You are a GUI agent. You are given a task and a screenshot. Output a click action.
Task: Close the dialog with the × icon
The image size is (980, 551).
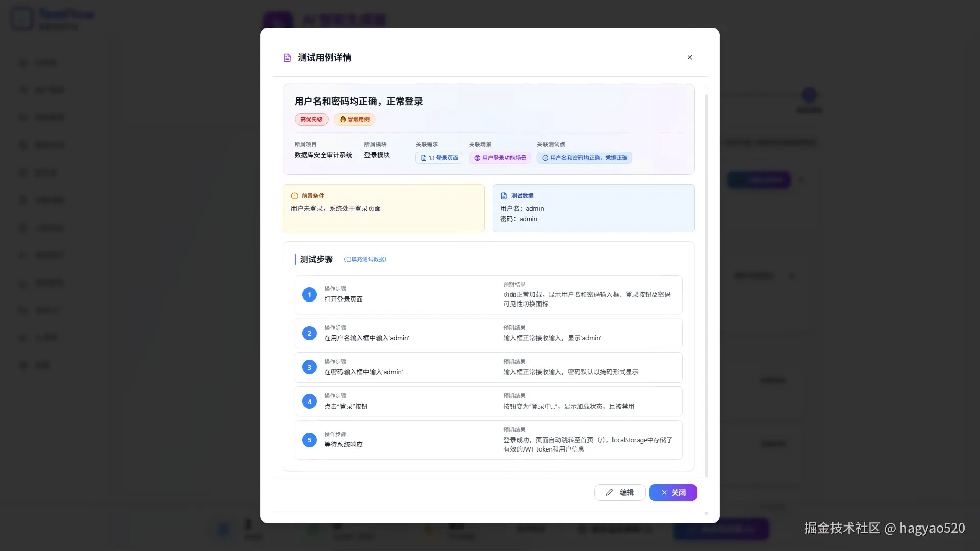pyautogui.click(x=690, y=57)
